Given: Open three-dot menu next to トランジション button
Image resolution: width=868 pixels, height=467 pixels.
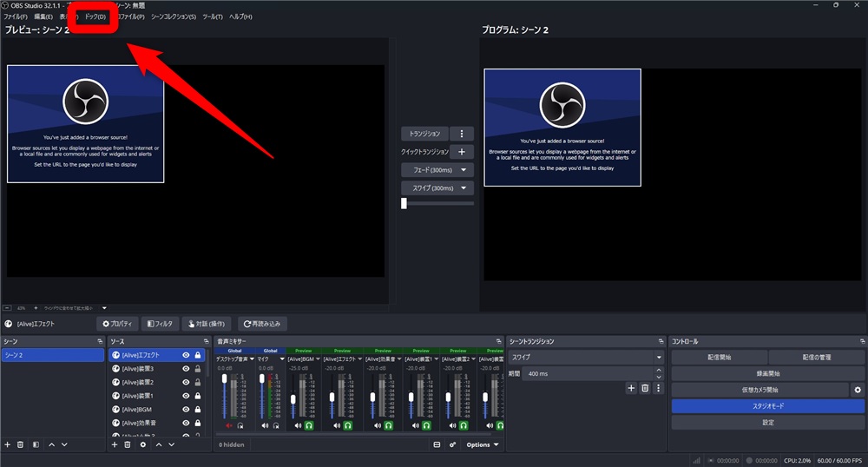Looking at the screenshot, I should click(x=462, y=134).
